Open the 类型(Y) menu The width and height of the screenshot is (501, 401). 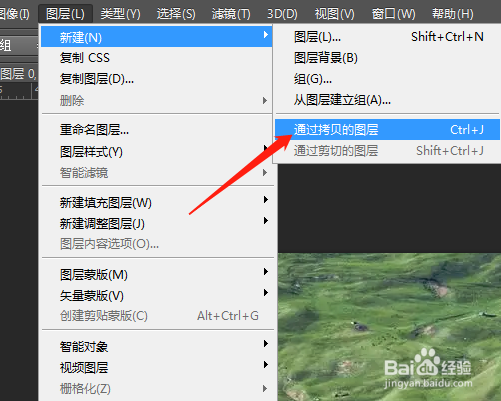120,14
